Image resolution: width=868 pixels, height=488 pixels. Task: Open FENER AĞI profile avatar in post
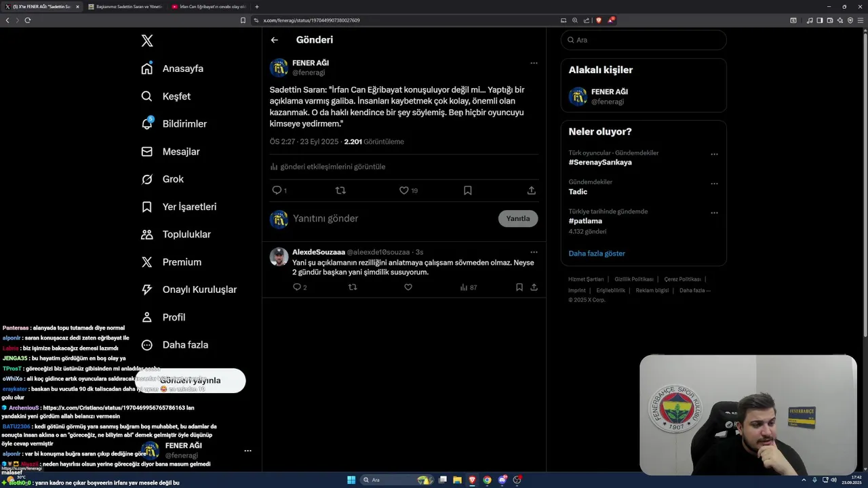point(279,68)
